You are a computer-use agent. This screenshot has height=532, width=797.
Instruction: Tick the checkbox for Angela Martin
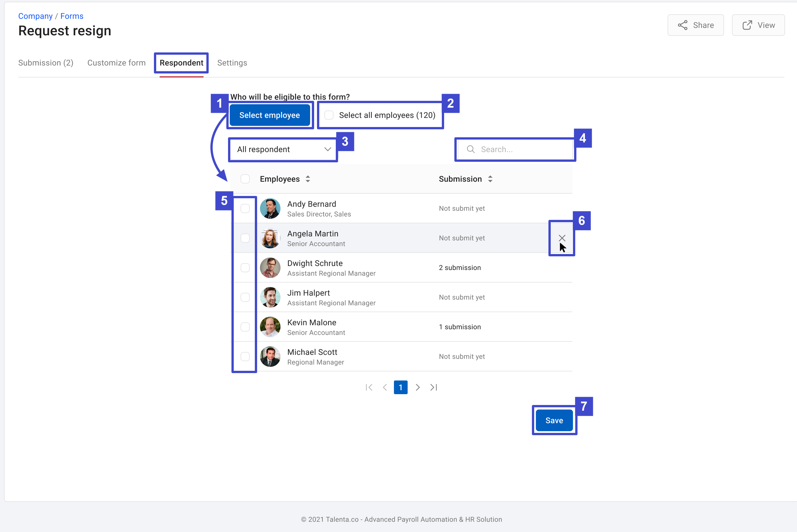pos(245,238)
